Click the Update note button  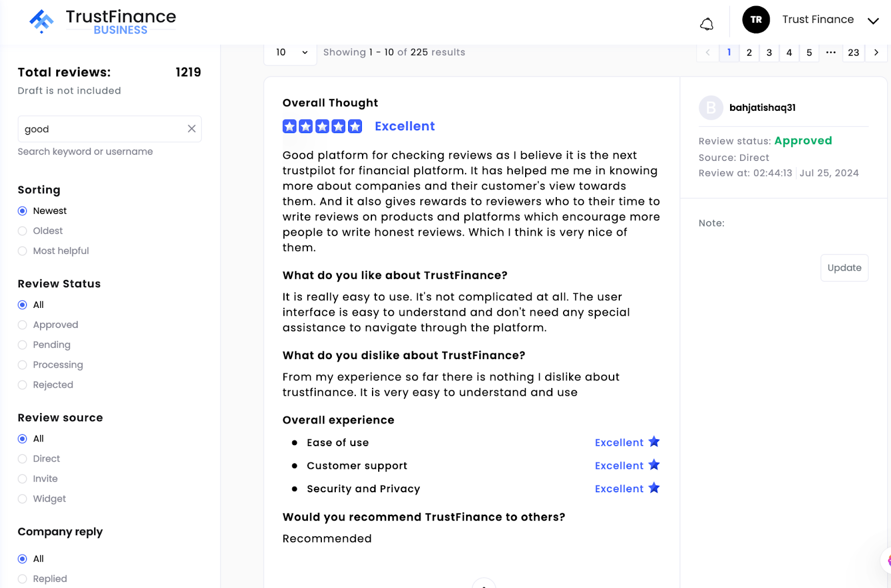[844, 268]
